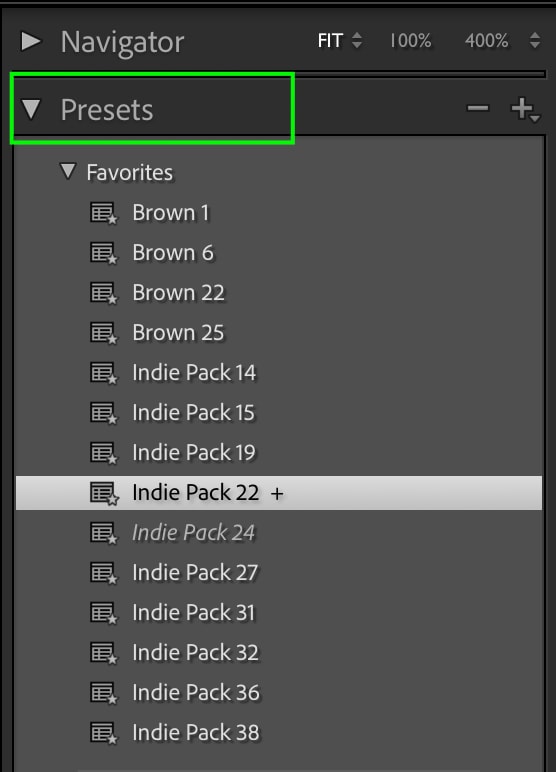This screenshot has height=772, width=556.
Task: Apply the Brown 6 preset
Action: (173, 253)
